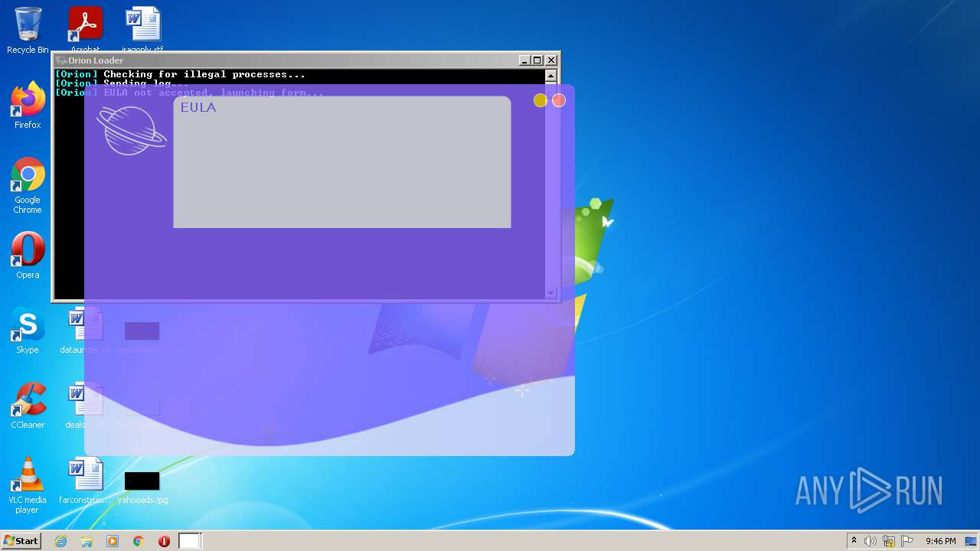Select the CCleaner desktop shortcut
Screen dimensions: 980x551
[x=28, y=406]
